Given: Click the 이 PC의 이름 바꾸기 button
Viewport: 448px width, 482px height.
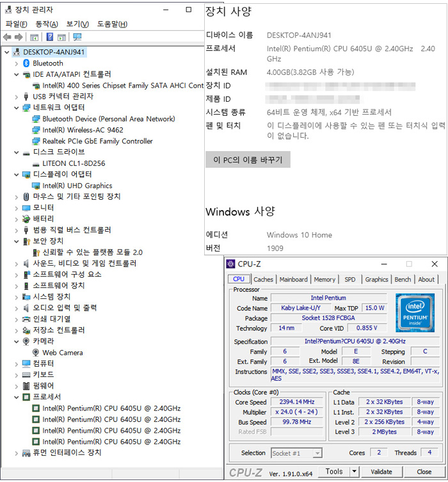Looking at the screenshot, I should (x=248, y=159).
